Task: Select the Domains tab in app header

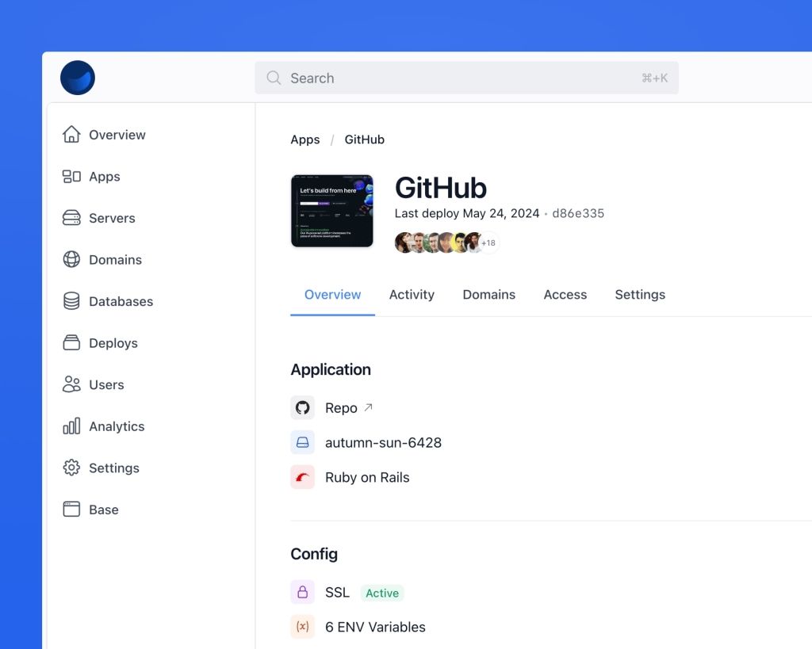Action: [488, 295]
